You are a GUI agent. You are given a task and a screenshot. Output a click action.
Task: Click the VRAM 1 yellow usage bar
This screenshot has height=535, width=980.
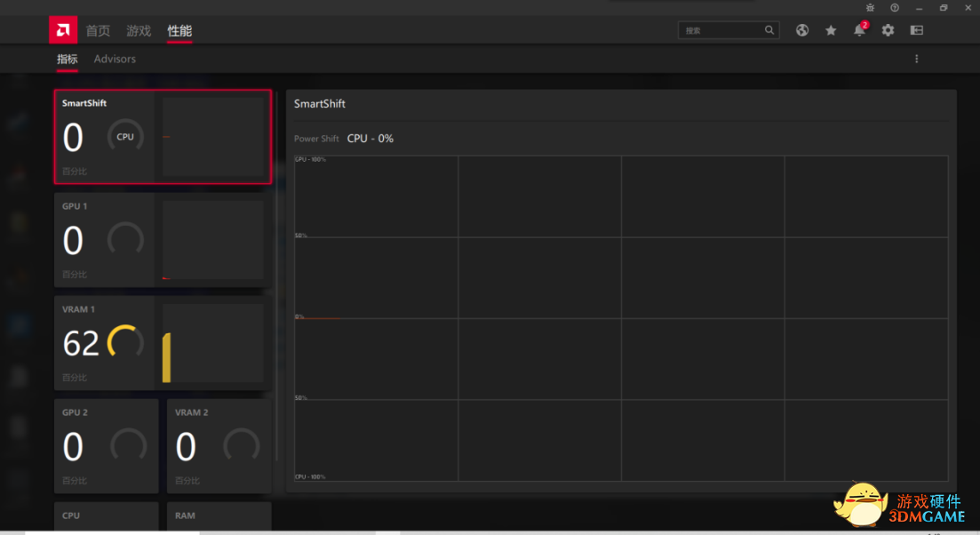[x=166, y=357]
